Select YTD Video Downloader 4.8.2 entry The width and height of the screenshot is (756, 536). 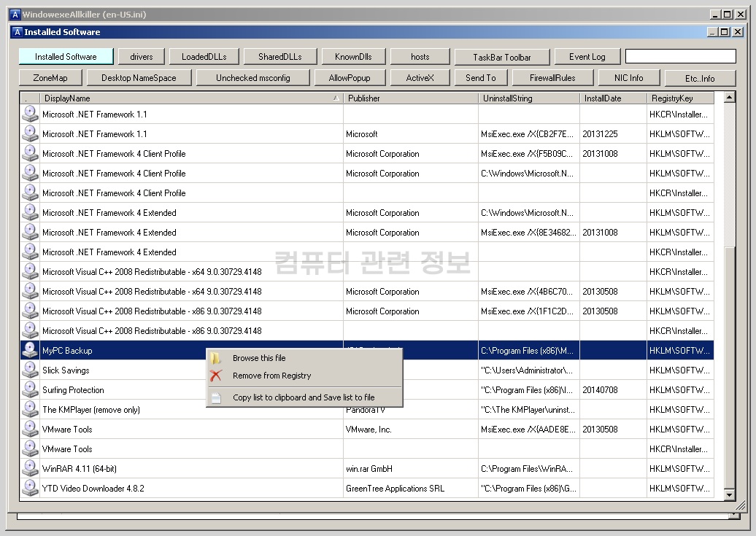coord(367,489)
